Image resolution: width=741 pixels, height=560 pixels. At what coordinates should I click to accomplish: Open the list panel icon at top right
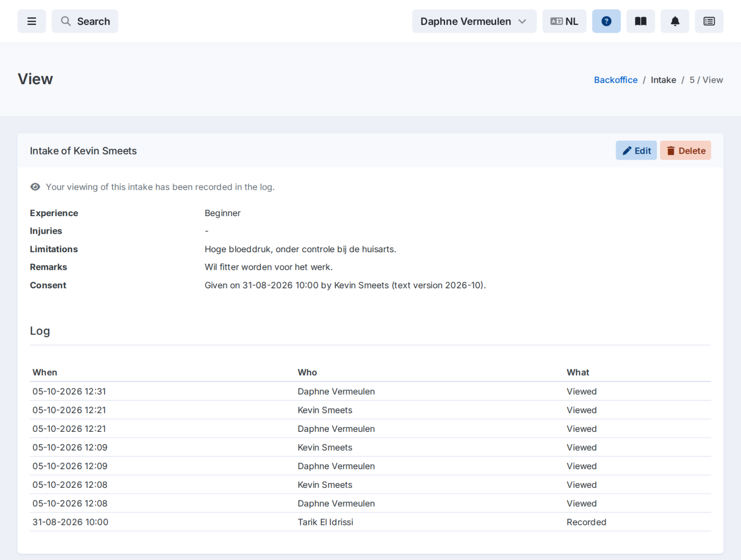click(x=709, y=21)
